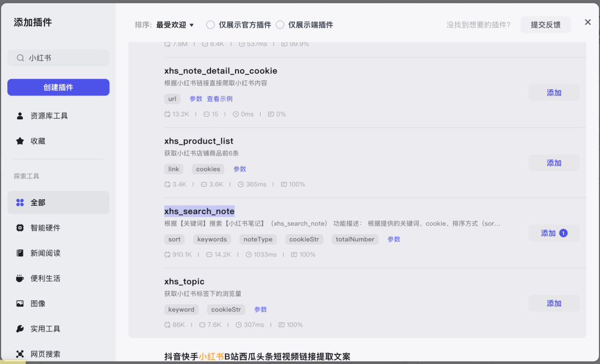Click the cookieStr tag under xhs_topic
This screenshot has width=600, height=364.
tap(226, 310)
